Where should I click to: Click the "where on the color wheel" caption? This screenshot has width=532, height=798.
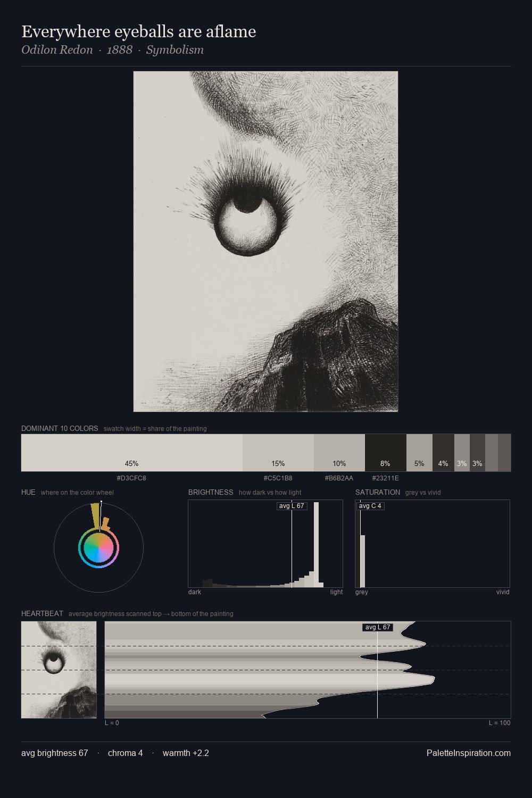(77, 493)
